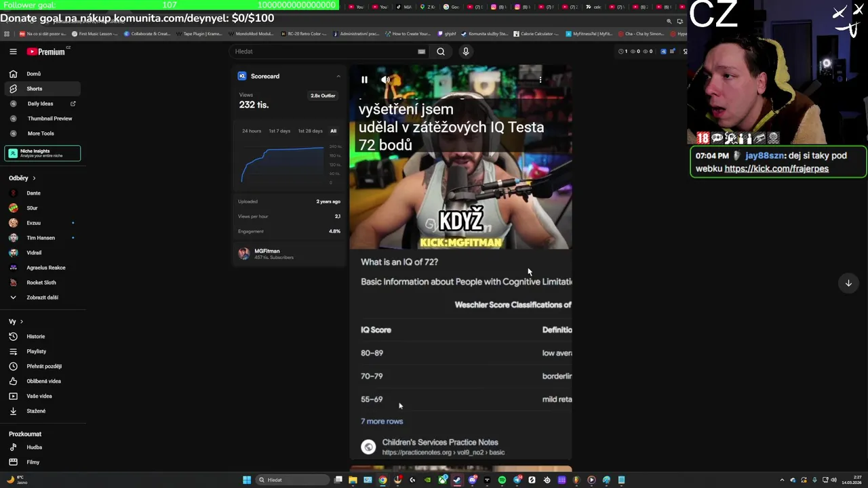Open the MyFitnessPal bookmark
Image resolution: width=868 pixels, height=488 pixels.
click(x=589, y=33)
